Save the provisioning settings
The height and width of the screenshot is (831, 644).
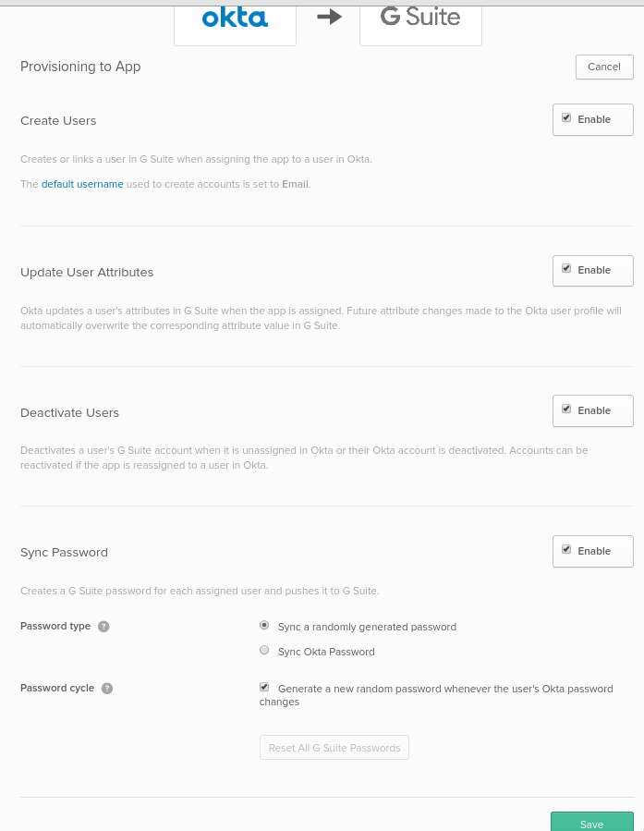pyautogui.click(x=592, y=823)
